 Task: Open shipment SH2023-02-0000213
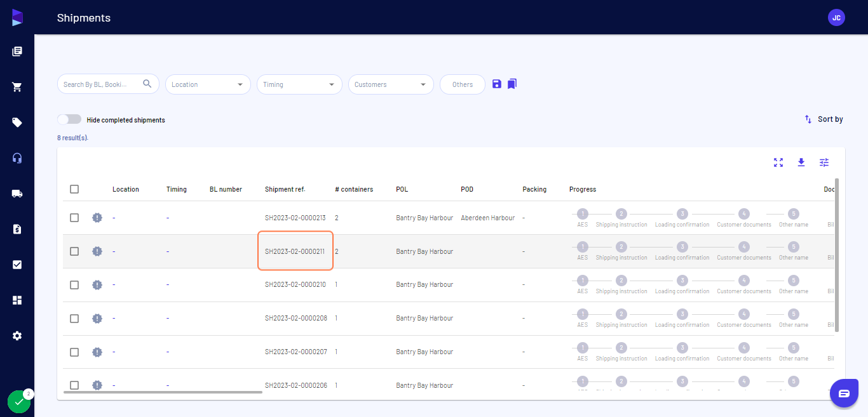pyautogui.click(x=295, y=218)
